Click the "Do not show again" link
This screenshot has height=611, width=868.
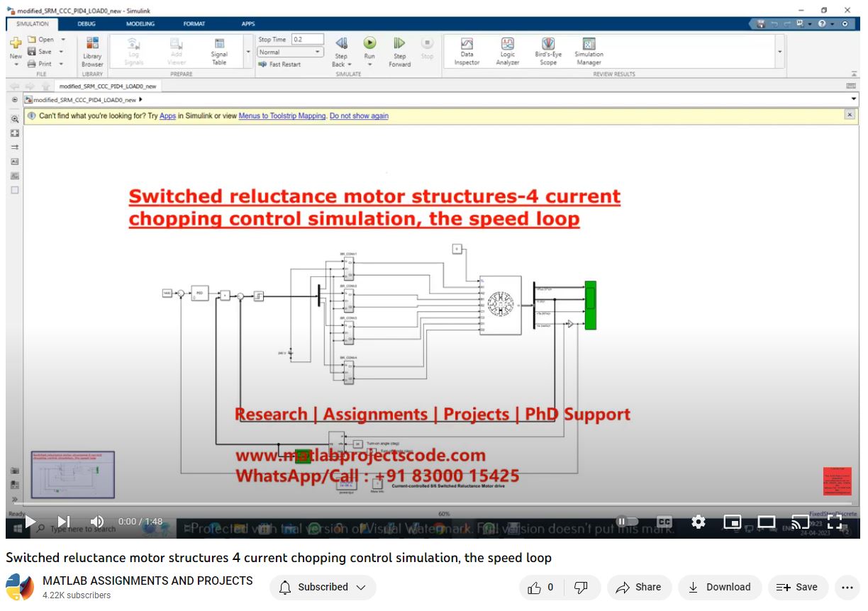point(359,116)
